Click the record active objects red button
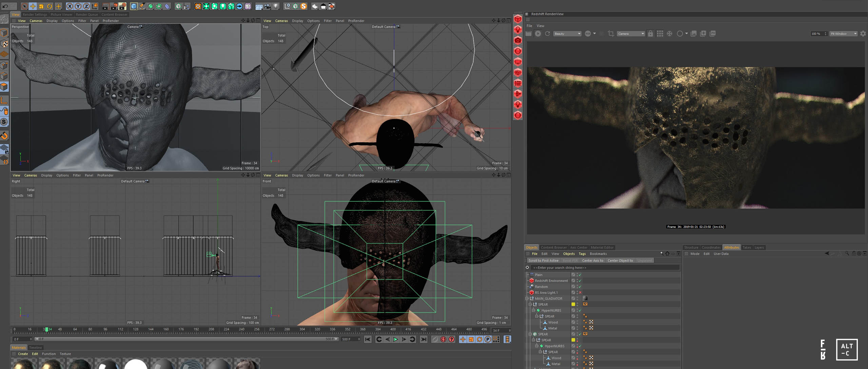This screenshot has width=868, height=369. coord(443,339)
